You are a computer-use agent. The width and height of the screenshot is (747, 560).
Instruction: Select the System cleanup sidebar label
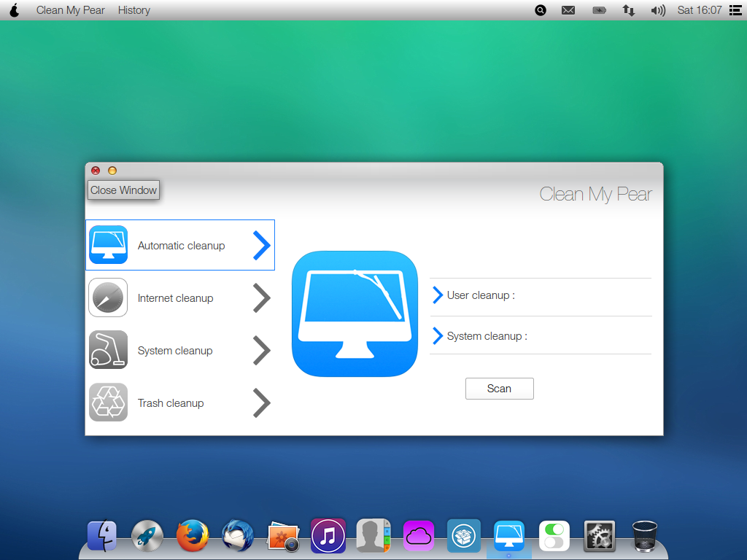175,351
